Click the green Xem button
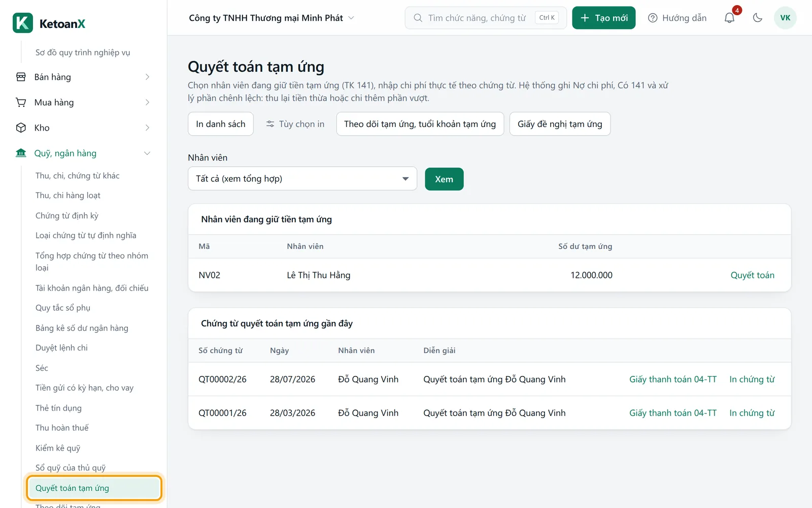Image resolution: width=812 pixels, height=508 pixels. coord(444,179)
